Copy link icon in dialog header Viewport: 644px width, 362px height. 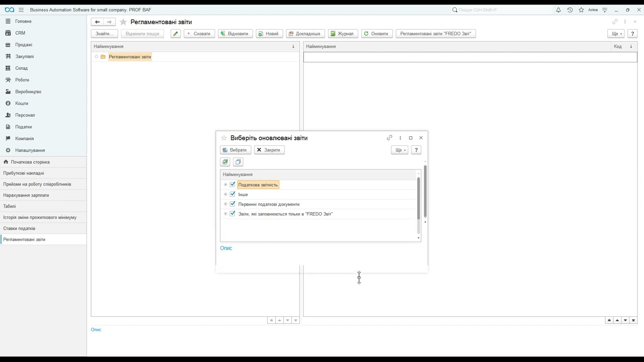[x=389, y=138]
